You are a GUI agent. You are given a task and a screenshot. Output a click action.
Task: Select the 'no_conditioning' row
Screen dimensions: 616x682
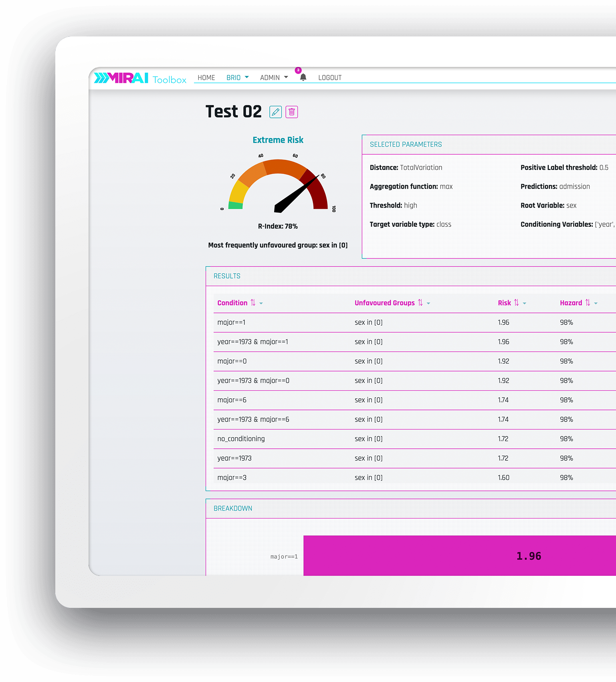tap(415, 439)
